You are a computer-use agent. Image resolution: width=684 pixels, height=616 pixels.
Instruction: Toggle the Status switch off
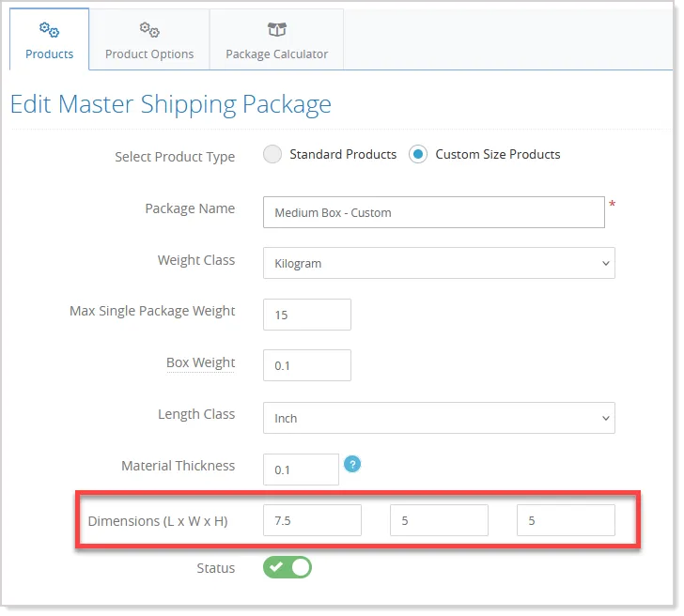[288, 567]
